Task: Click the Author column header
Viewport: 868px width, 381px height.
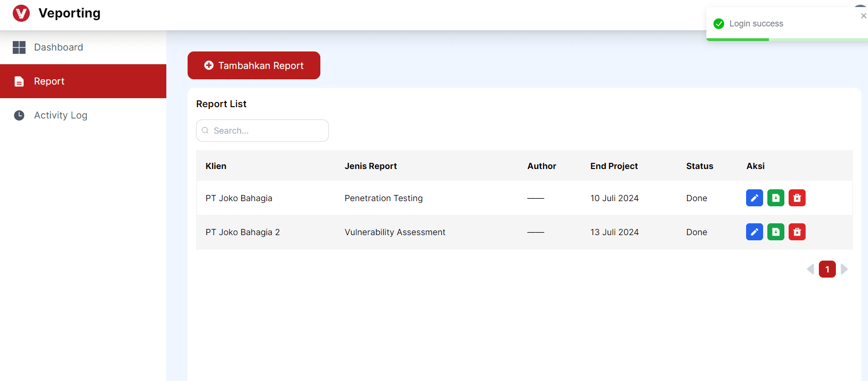Action: (x=542, y=166)
